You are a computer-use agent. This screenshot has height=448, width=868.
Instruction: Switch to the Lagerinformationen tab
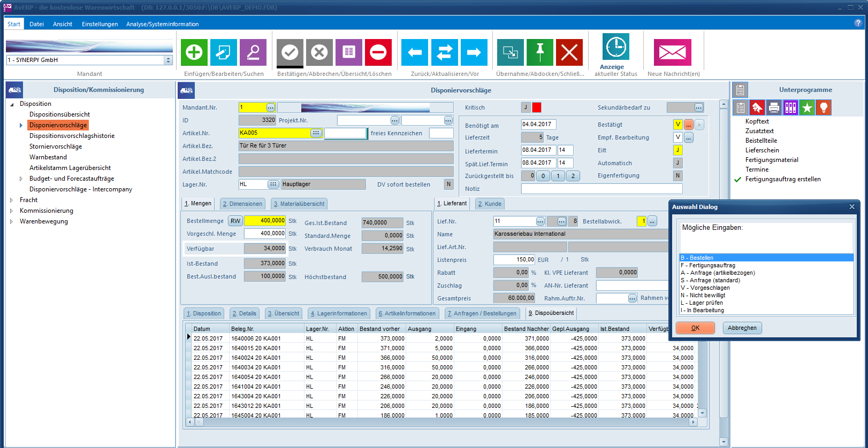(x=339, y=314)
